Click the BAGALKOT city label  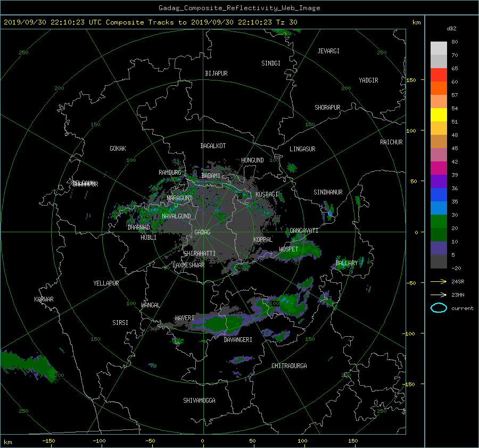tap(213, 146)
